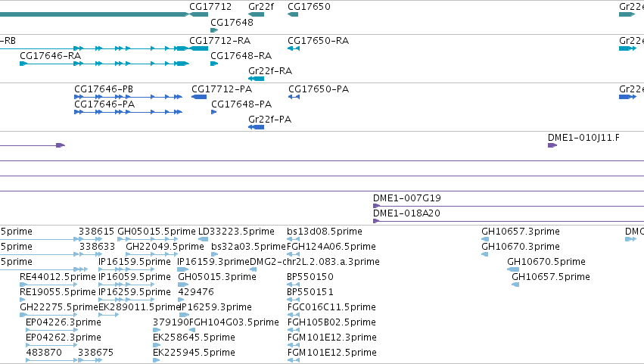Click the CG17646-RA transcript label
The height and width of the screenshot is (364, 644).
pyautogui.click(x=51, y=56)
